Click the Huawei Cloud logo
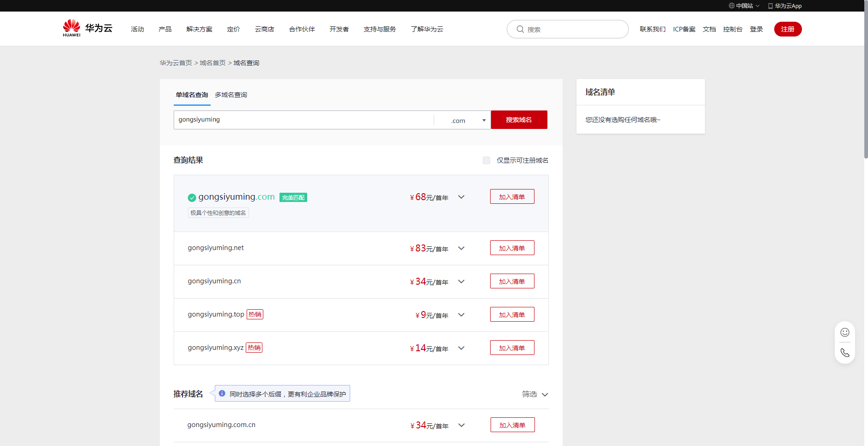 [87, 28]
